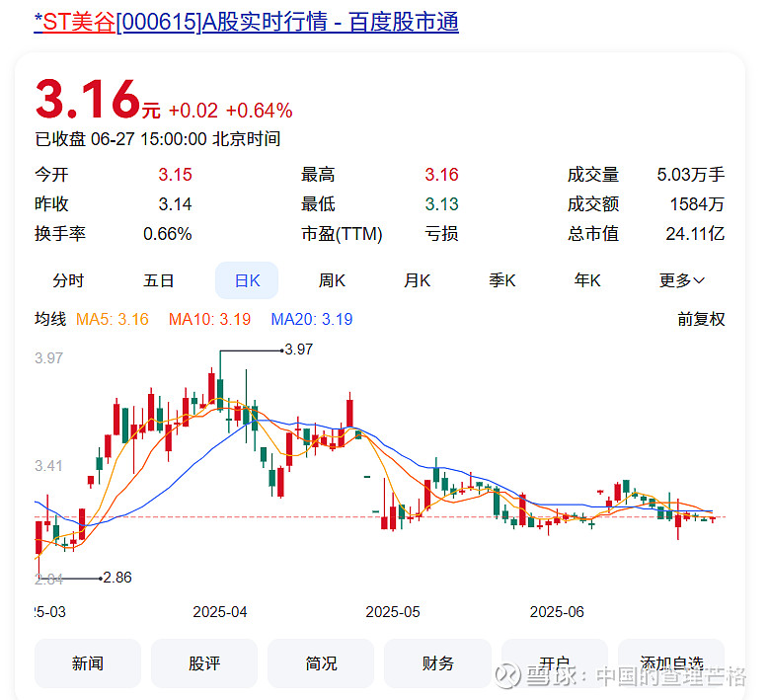Open the 新闻 button

point(87,663)
